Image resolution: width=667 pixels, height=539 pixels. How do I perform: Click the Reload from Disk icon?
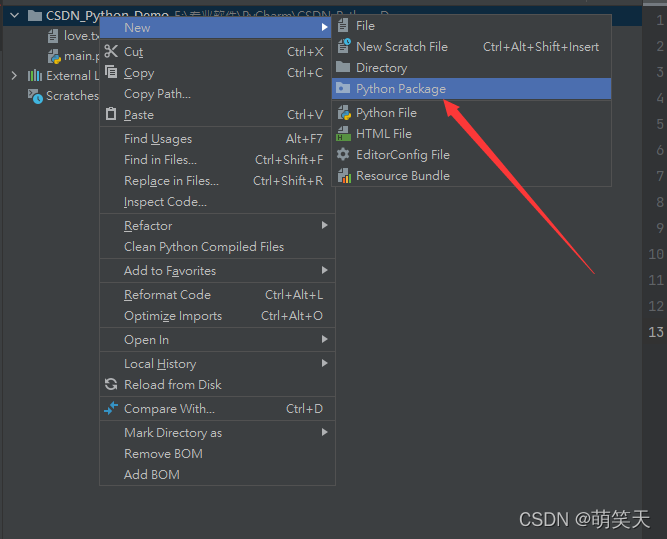coord(111,384)
